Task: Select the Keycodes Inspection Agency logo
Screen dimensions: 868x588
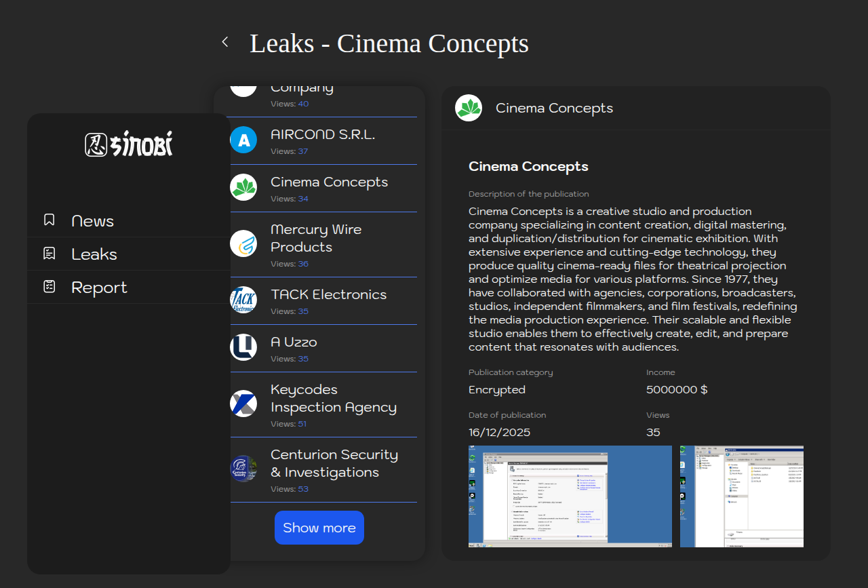Action: [x=243, y=404]
